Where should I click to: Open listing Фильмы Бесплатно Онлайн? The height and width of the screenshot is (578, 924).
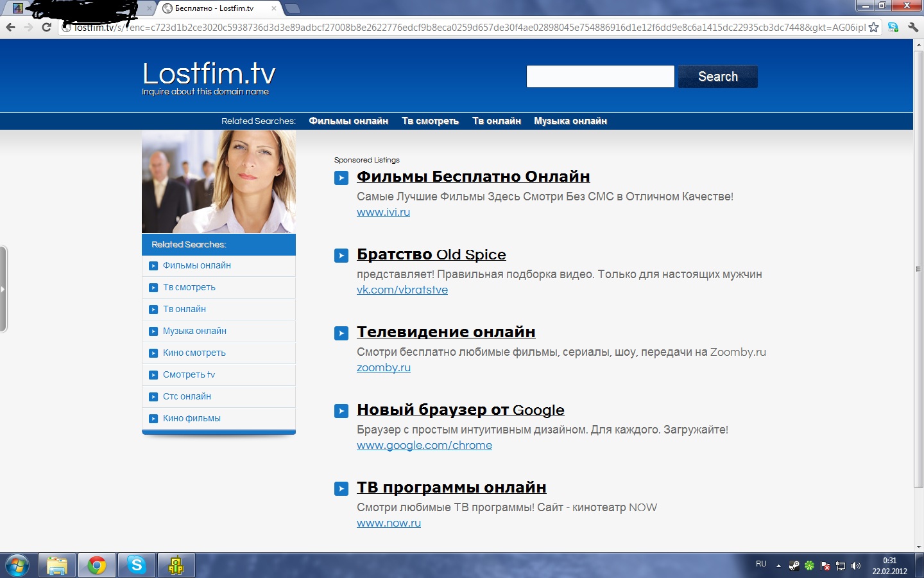[x=474, y=177]
